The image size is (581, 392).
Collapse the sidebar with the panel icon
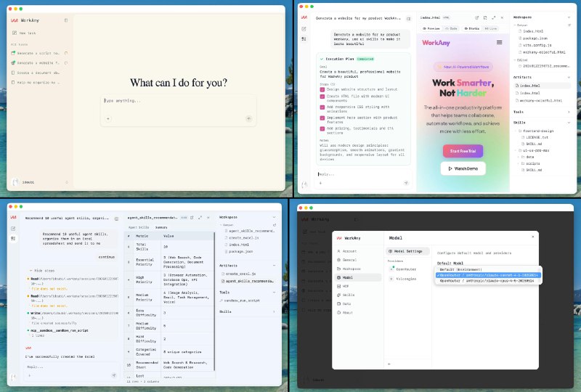tap(66, 21)
